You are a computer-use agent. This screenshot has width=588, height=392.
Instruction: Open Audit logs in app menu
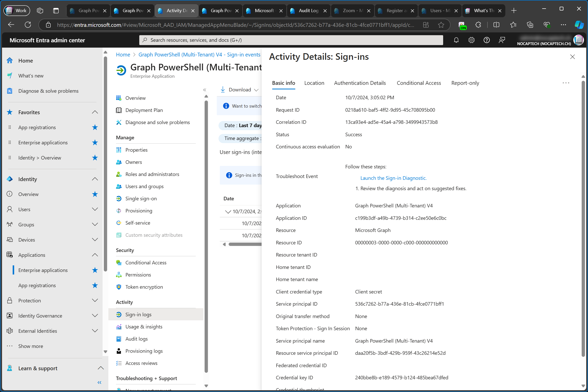pyautogui.click(x=136, y=339)
